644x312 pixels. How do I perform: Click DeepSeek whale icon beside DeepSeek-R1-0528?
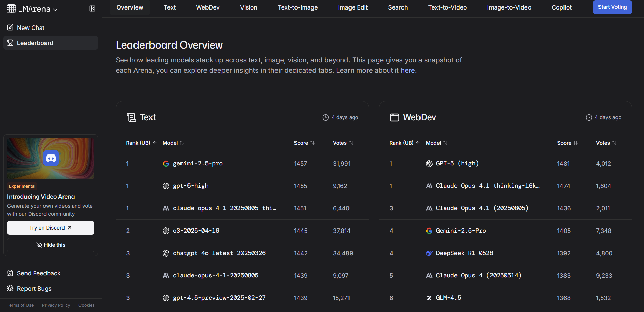(429, 253)
